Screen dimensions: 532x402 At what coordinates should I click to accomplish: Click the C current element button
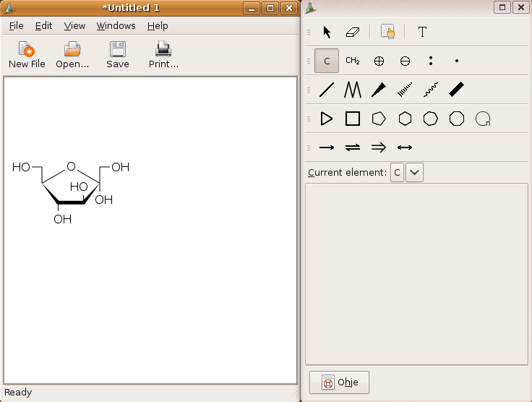pos(397,173)
